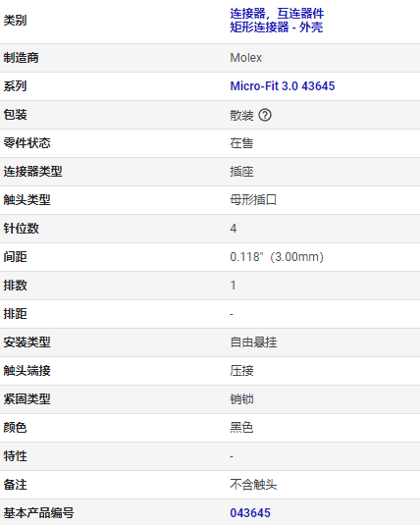
Task: Click the 自由悬挂 mounting type value
Action: coord(253,342)
